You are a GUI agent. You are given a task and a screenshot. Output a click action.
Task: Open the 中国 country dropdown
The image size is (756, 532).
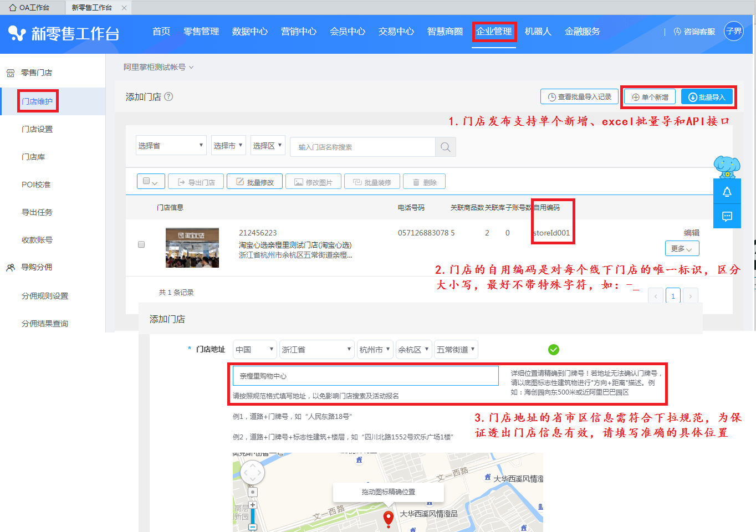(255, 349)
